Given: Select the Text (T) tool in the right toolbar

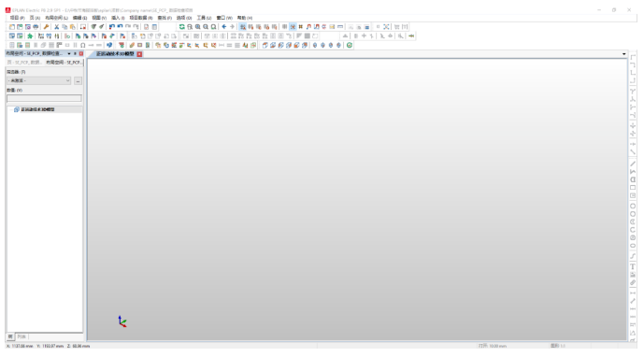Looking at the screenshot, I should (633, 266).
